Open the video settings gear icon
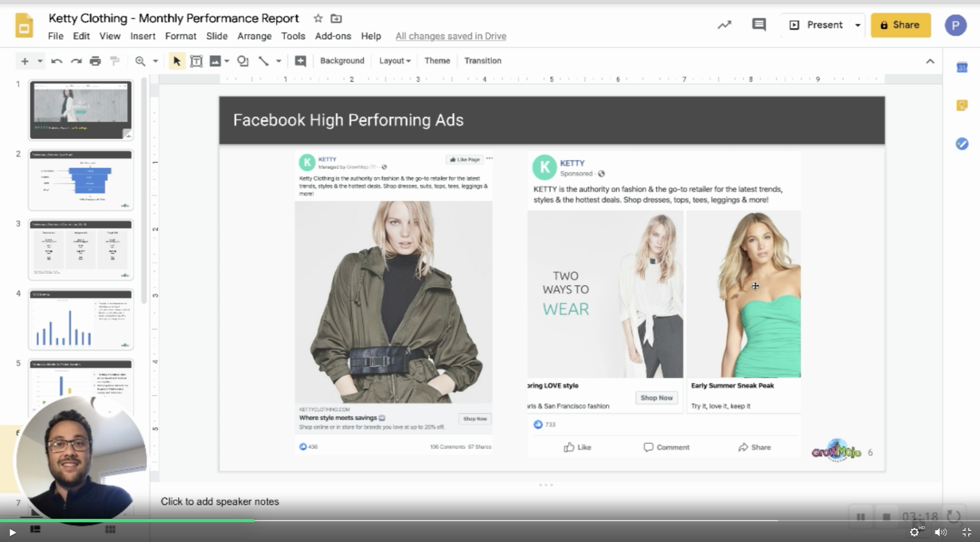Image resolution: width=980 pixels, height=542 pixels. (x=914, y=532)
